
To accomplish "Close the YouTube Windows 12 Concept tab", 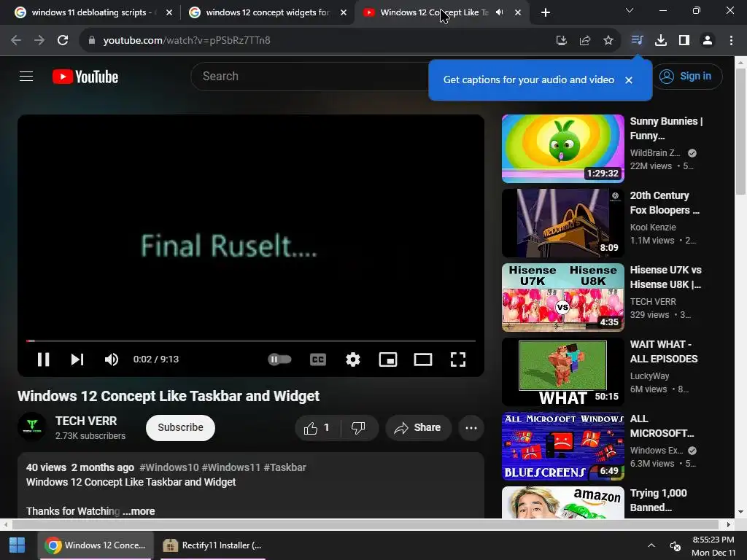I will pos(518,13).
